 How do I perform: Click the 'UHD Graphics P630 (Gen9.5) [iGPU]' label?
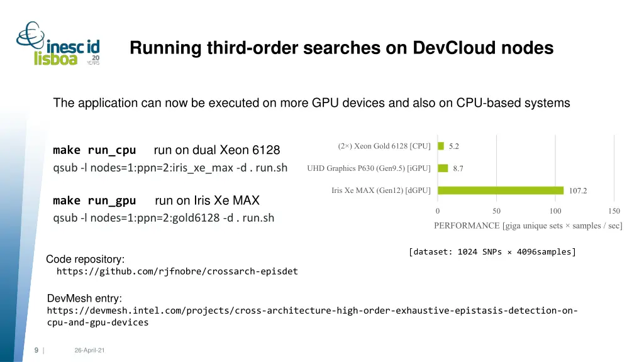coord(369,168)
